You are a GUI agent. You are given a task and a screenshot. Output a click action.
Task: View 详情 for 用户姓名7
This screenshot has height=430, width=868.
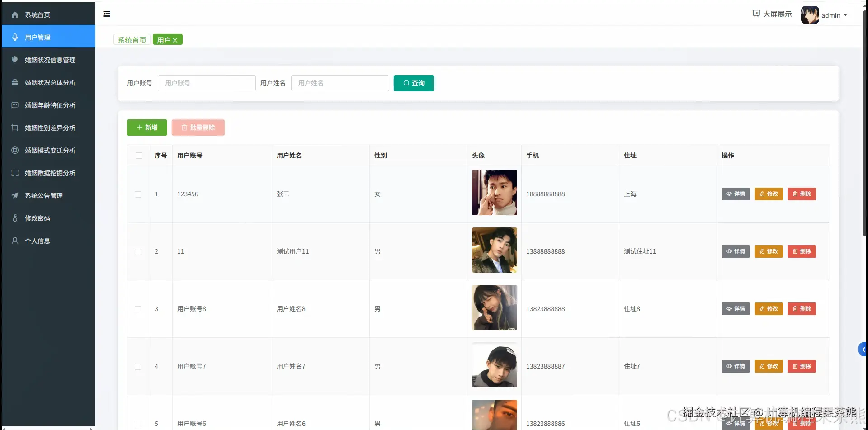click(736, 366)
